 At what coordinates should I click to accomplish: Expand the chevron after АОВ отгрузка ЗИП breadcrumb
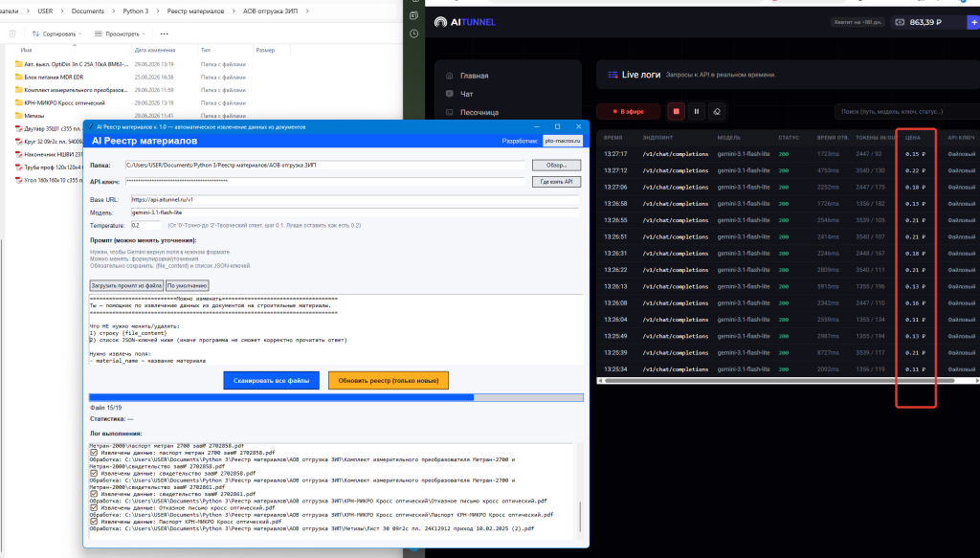[307, 11]
